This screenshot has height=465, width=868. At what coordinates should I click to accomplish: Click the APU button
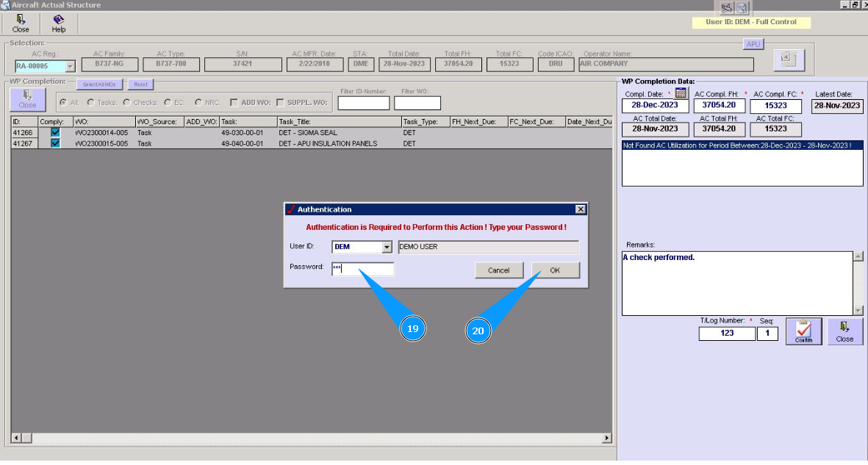753,44
